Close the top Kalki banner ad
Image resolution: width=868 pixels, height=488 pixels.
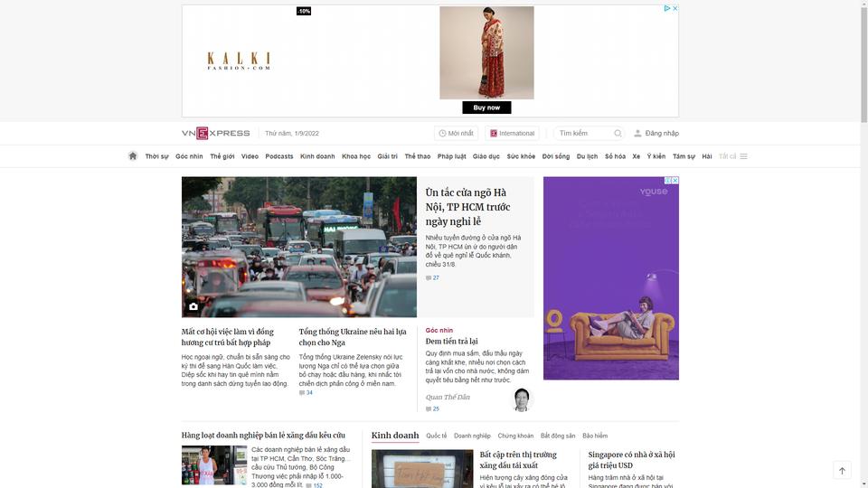[675, 8]
